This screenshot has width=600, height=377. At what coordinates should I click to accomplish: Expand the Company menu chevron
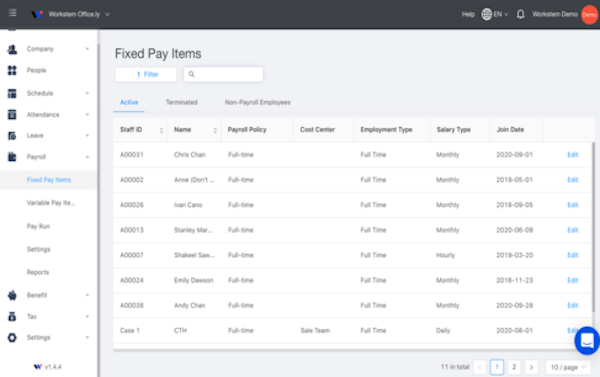[87, 49]
